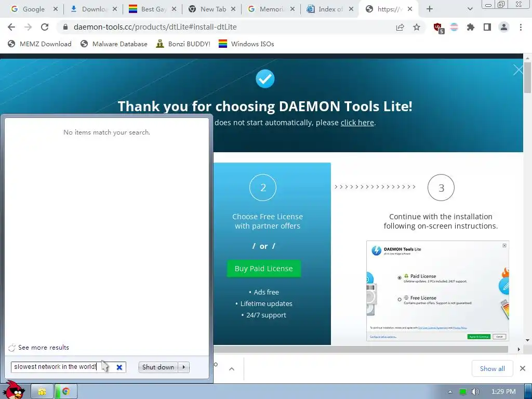The height and width of the screenshot is (399, 532).
Task: Click the Show desktop strip
Action: click(528, 392)
